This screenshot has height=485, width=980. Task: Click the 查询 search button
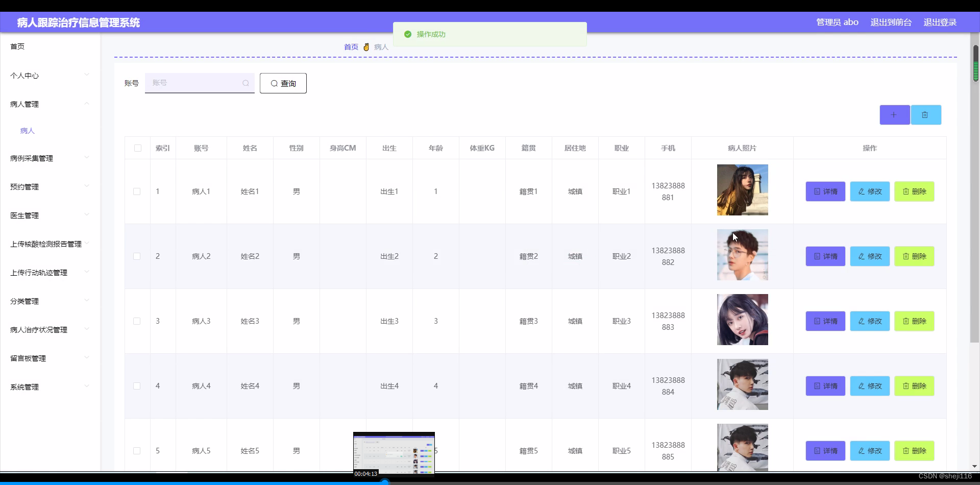pyautogui.click(x=283, y=83)
